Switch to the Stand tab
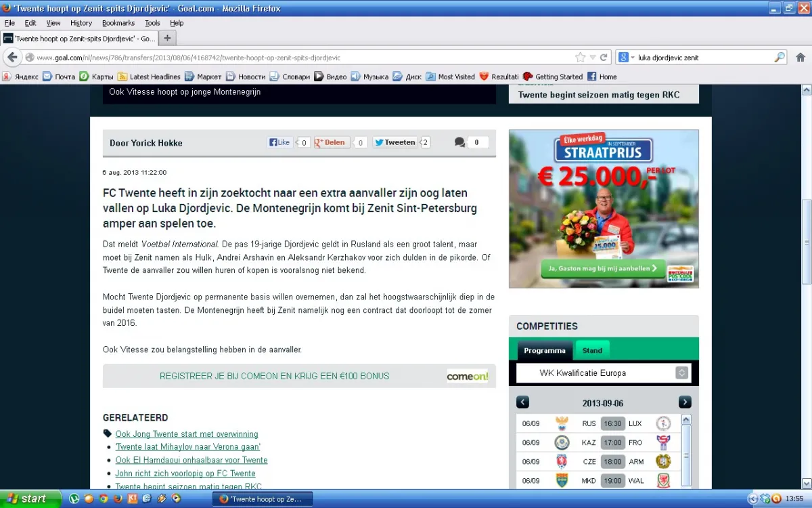812x508 pixels. (x=592, y=350)
